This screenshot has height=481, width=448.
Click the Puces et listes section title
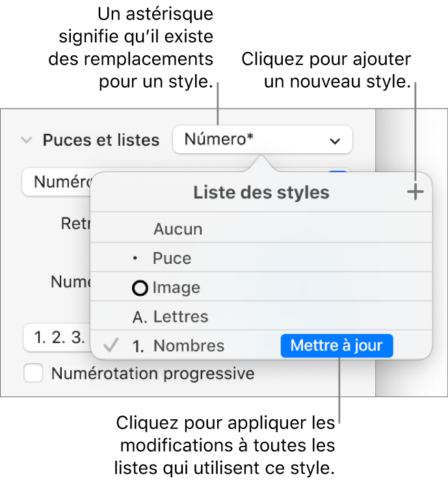click(x=101, y=140)
